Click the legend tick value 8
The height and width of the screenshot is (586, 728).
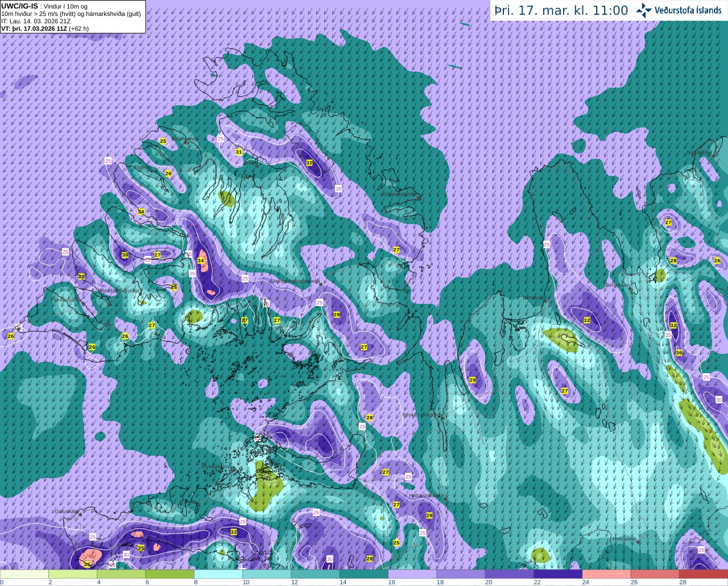196,582
